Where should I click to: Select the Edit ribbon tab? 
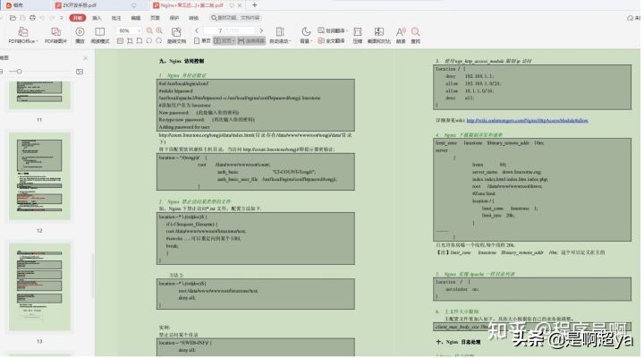[136, 18]
